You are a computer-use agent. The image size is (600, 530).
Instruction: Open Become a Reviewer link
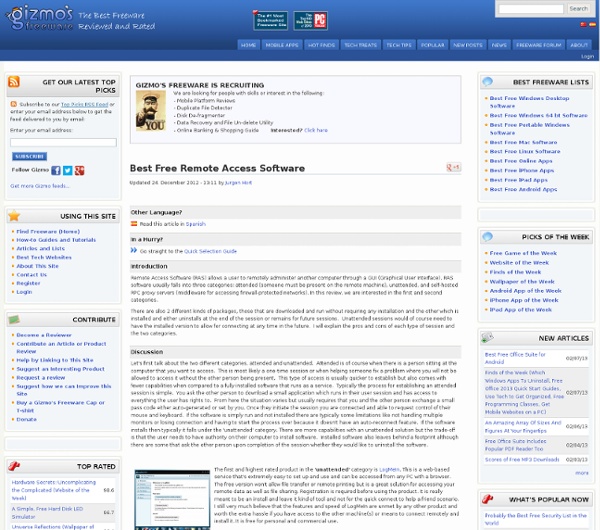tap(44, 334)
